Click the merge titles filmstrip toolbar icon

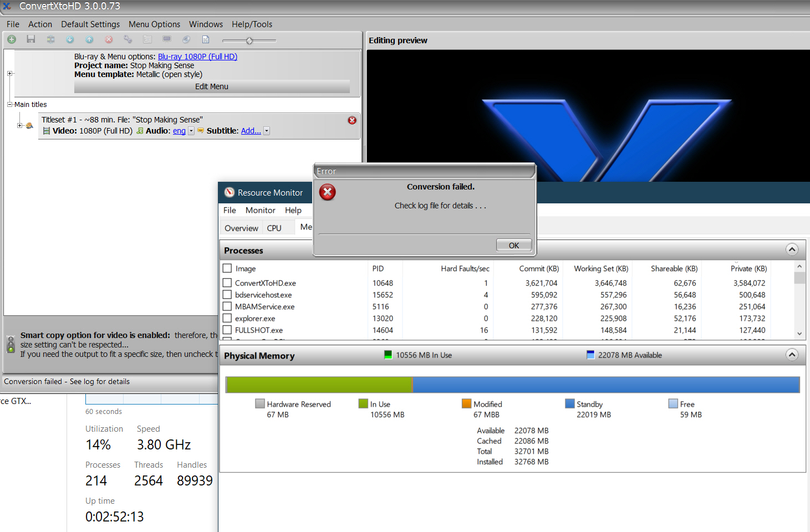pos(50,39)
